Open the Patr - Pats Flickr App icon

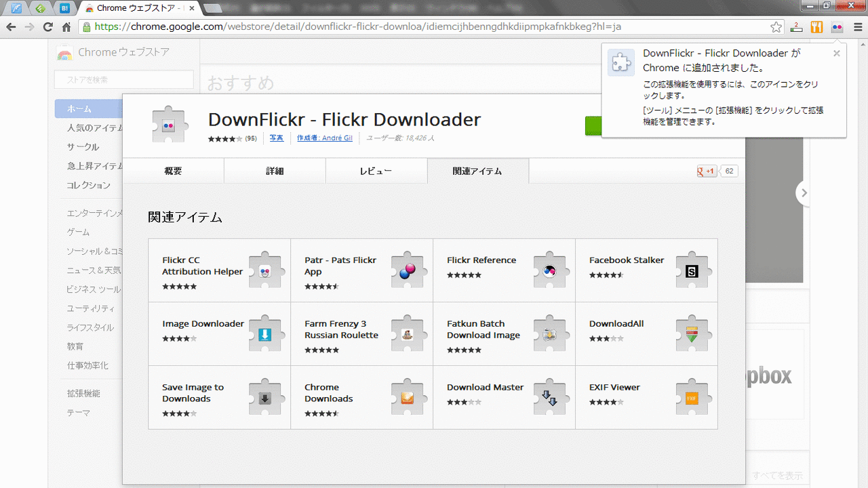point(408,270)
